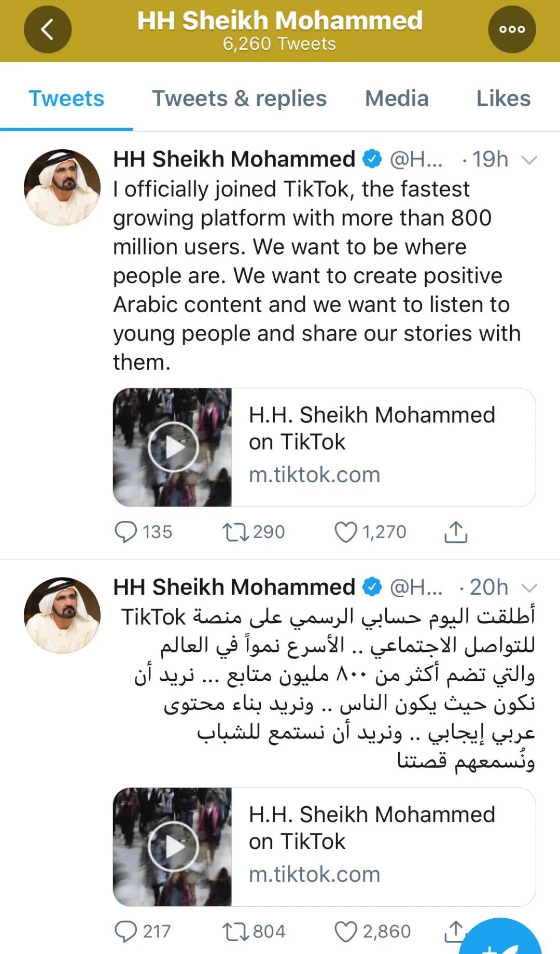Switch to the Tweets & replies tab
Image resolution: width=560 pixels, height=954 pixels.
(239, 99)
